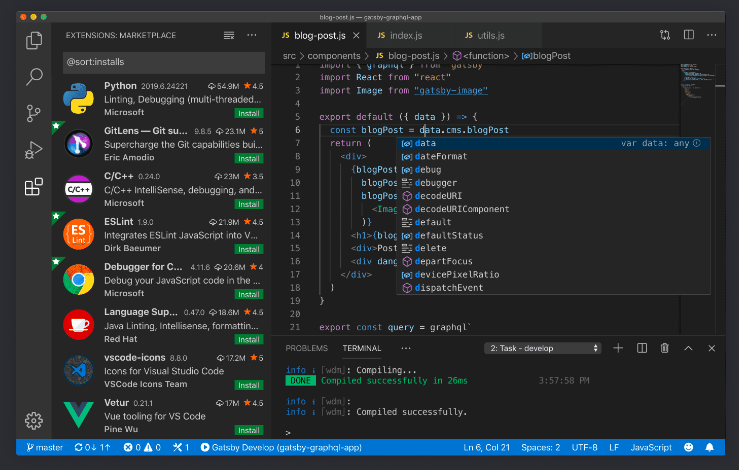The image size is (739, 470).
Task: Install the ESLint extension
Action: pos(248,248)
